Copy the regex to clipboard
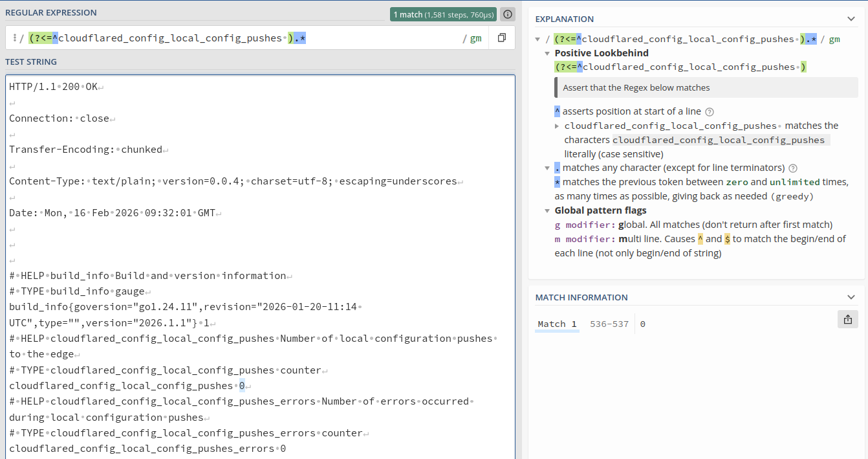Image resolution: width=868 pixels, height=459 pixels. (x=501, y=38)
